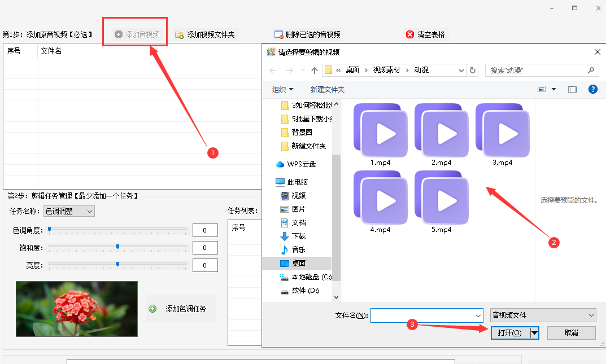
Task: Select the 4.mp4 video file
Action: (x=380, y=202)
